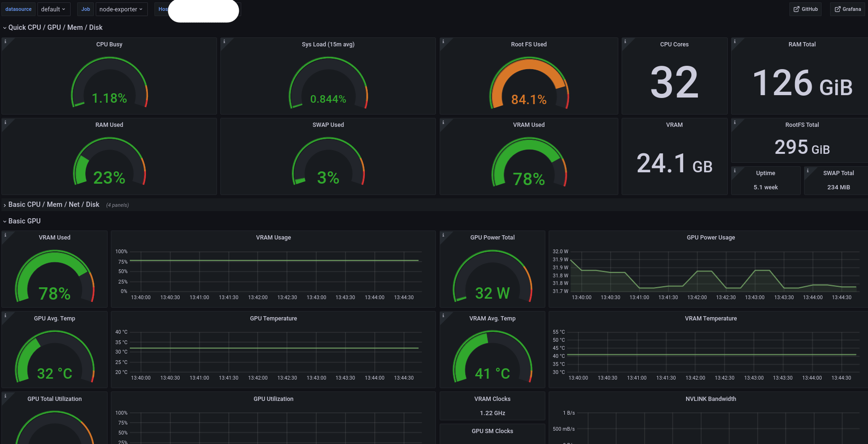Click the RAM Used 23% gauge
The height and width of the screenshot is (444, 868).
pyautogui.click(x=109, y=162)
